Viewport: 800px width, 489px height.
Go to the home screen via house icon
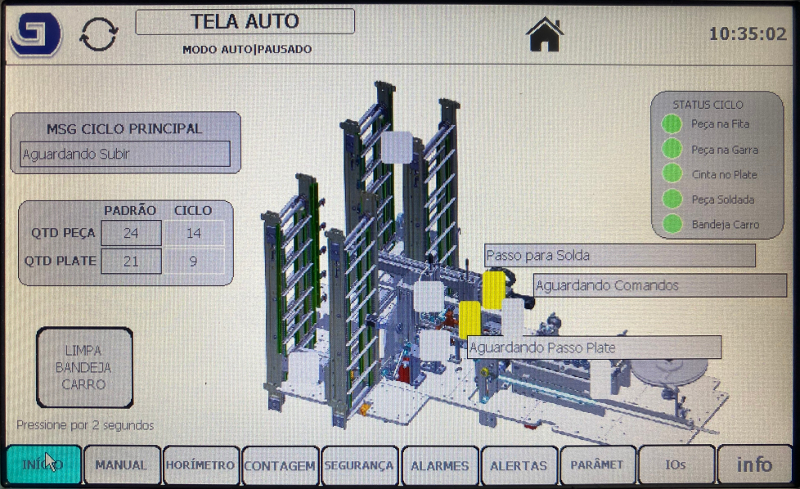(545, 34)
